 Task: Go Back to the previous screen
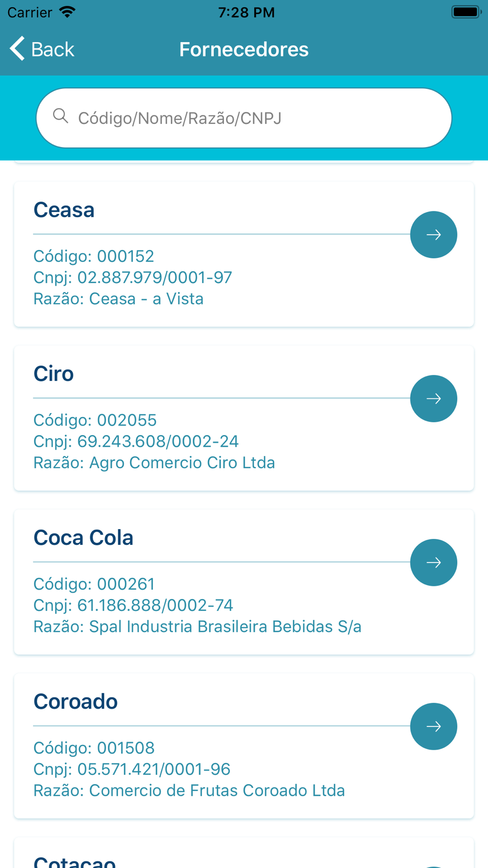42,49
